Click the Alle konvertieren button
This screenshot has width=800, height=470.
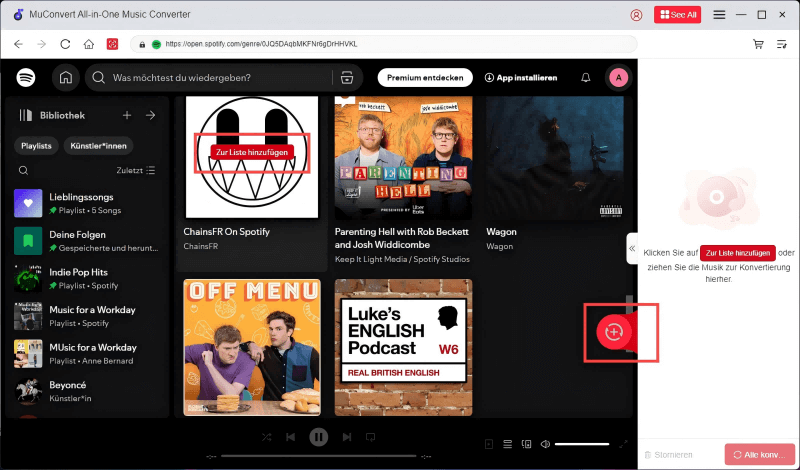tap(759, 454)
